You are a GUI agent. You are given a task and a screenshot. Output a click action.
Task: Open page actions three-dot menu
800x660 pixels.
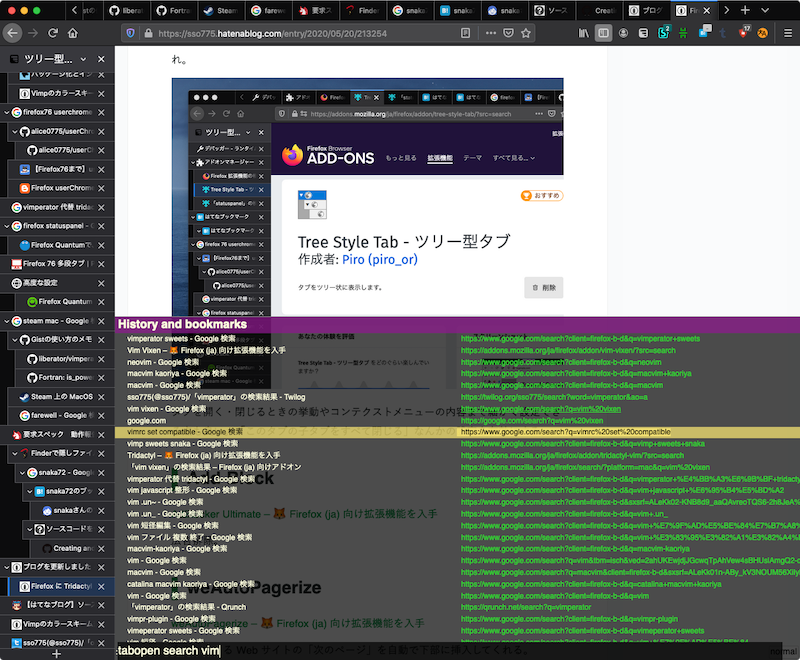coord(491,33)
